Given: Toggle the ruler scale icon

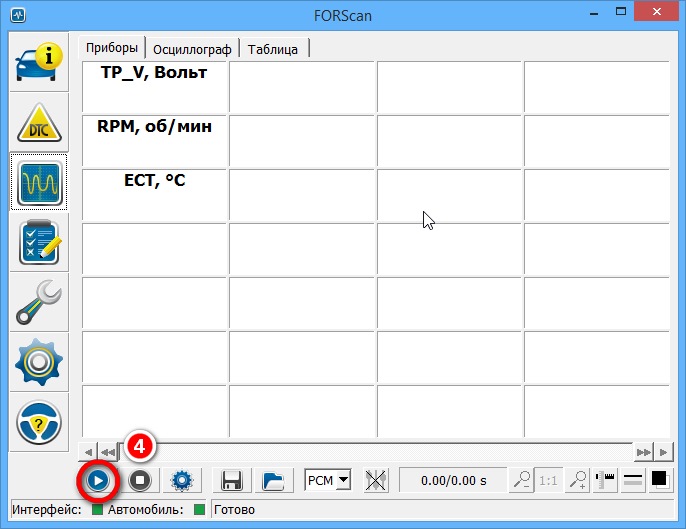Looking at the screenshot, I should [605, 480].
